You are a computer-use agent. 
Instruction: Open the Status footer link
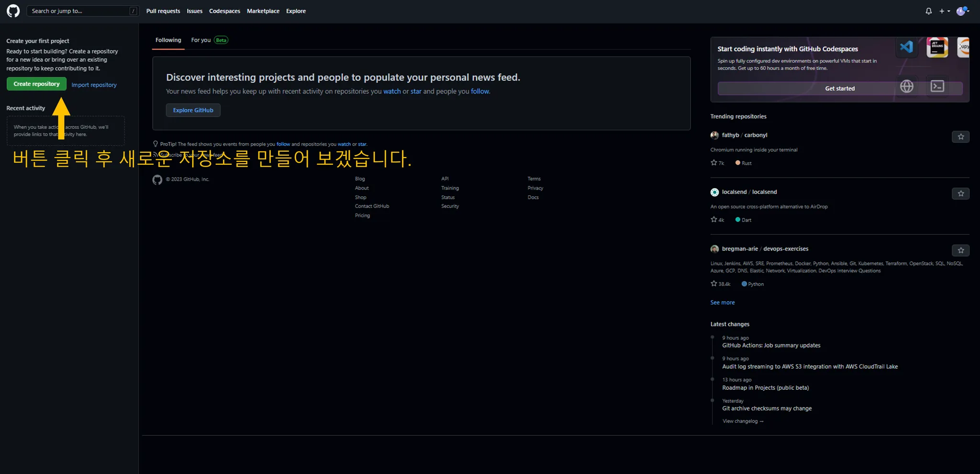[448, 197]
